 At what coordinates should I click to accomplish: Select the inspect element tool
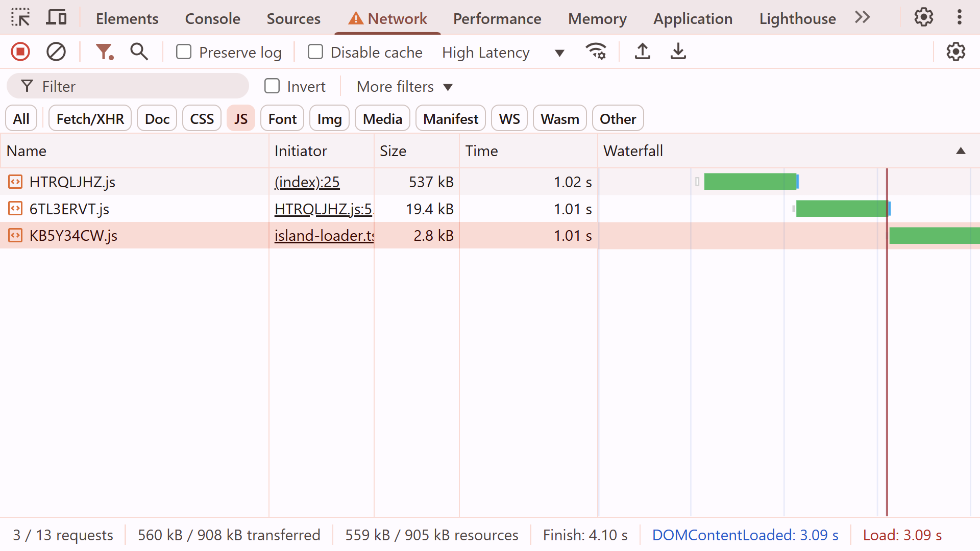click(x=20, y=17)
